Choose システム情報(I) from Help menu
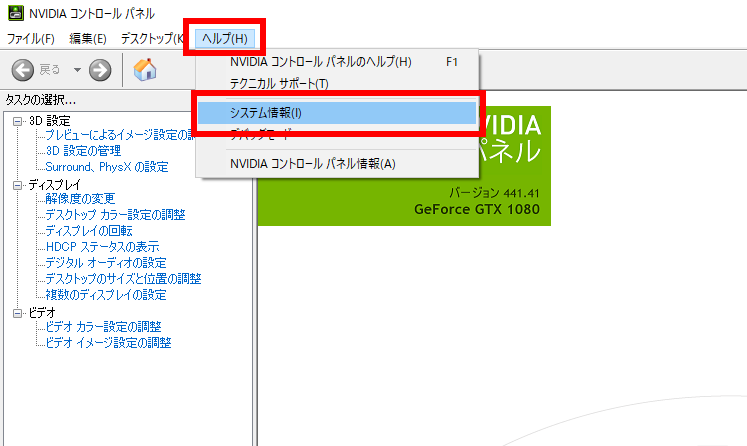Screen dimensions: 747x446 coord(337,113)
